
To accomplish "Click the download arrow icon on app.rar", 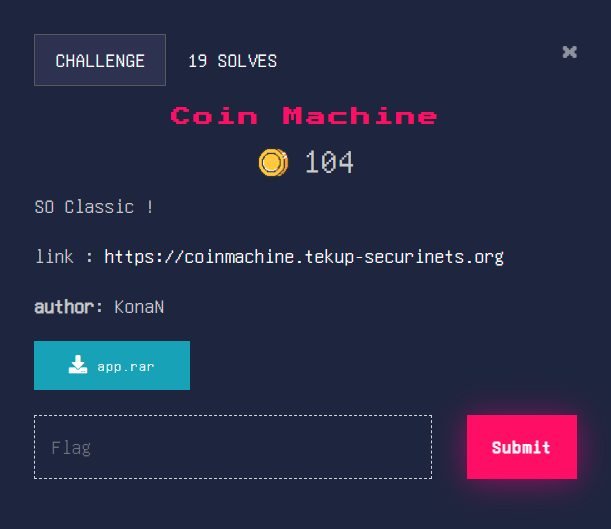I will (78, 365).
